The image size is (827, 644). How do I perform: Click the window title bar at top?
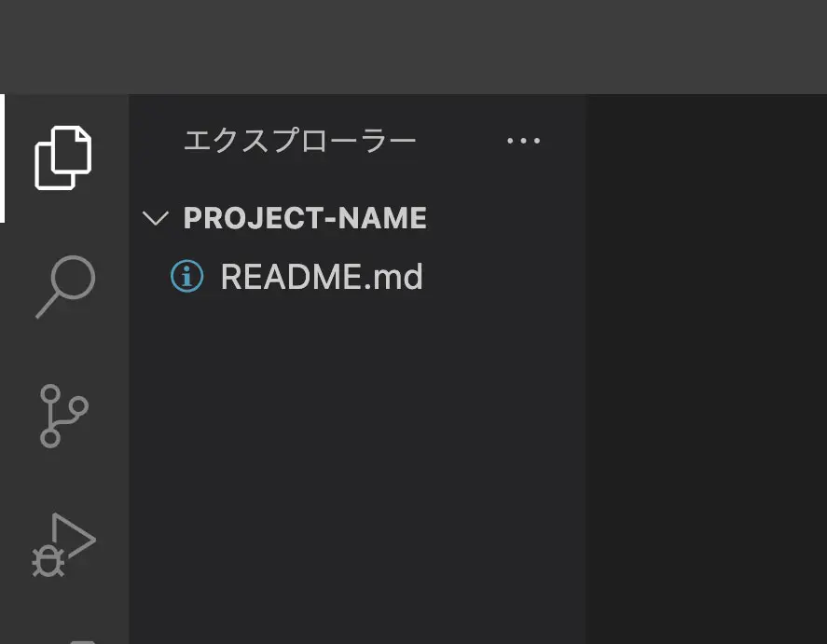pos(413,47)
